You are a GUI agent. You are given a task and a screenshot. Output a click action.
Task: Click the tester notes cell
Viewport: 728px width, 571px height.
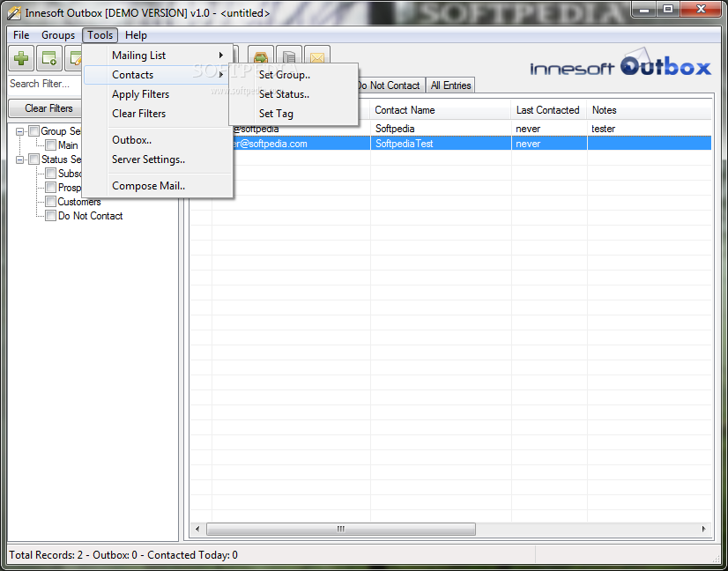coord(649,129)
